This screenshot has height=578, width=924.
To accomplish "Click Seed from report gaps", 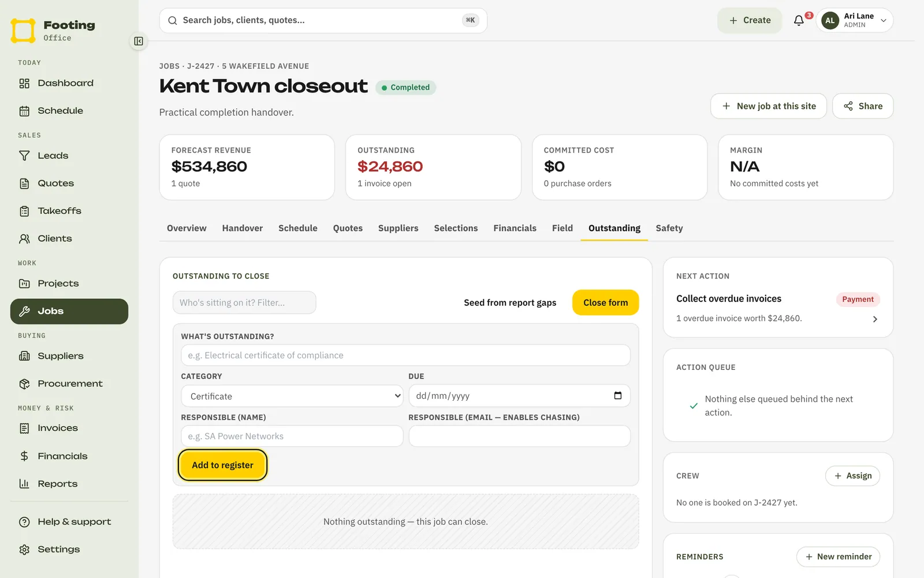I will 510,303.
